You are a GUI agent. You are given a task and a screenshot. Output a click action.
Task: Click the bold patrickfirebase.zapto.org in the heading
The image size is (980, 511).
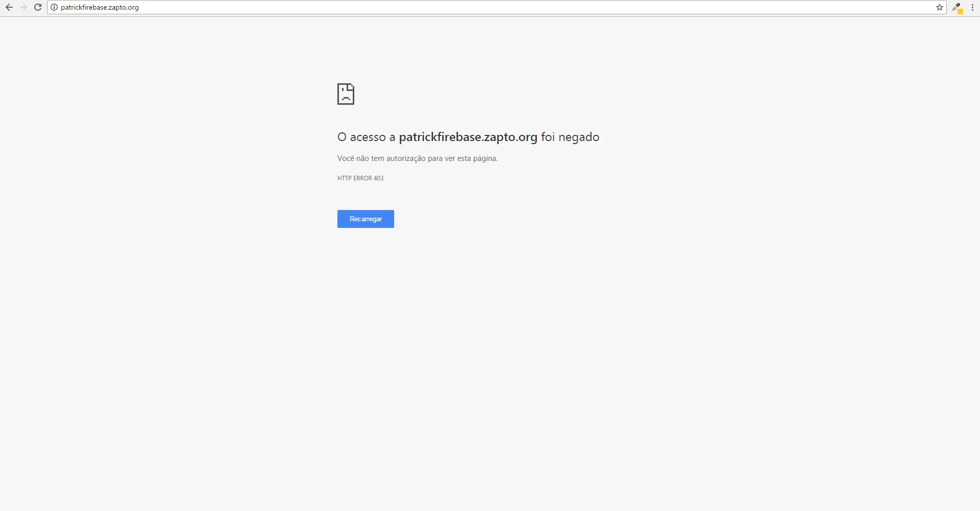coord(468,137)
